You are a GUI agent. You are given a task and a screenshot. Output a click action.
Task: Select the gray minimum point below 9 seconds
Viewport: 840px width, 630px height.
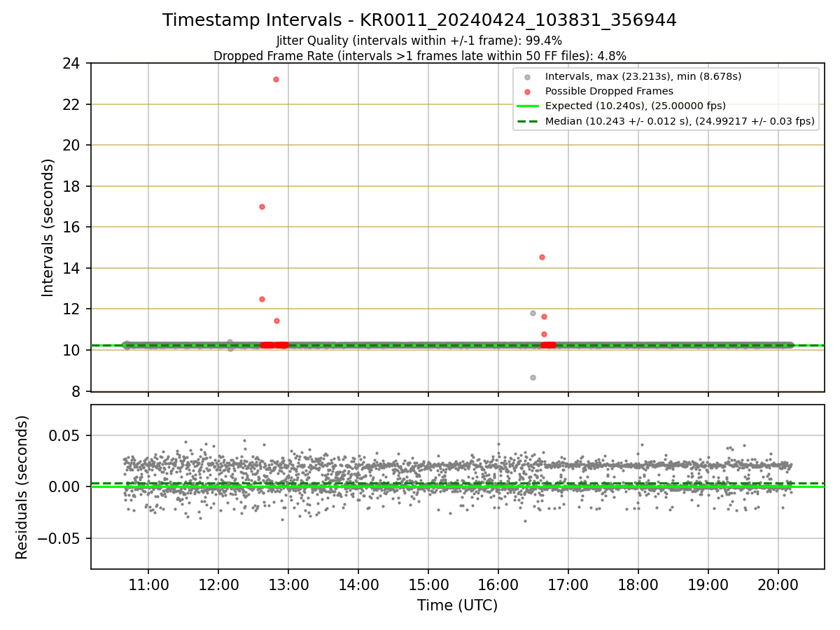point(533,377)
